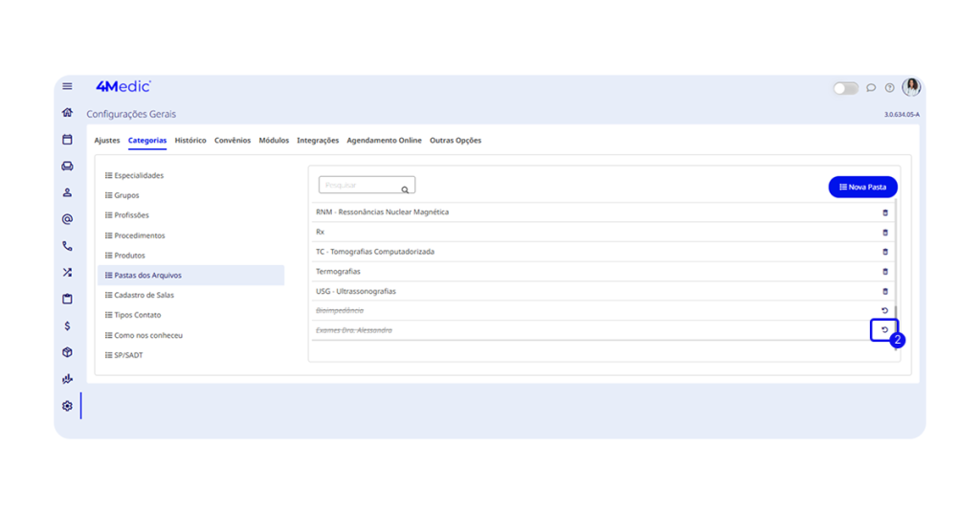The image size is (980, 514).
Task: Open the chat bubble icon in the header
Action: [x=871, y=88]
